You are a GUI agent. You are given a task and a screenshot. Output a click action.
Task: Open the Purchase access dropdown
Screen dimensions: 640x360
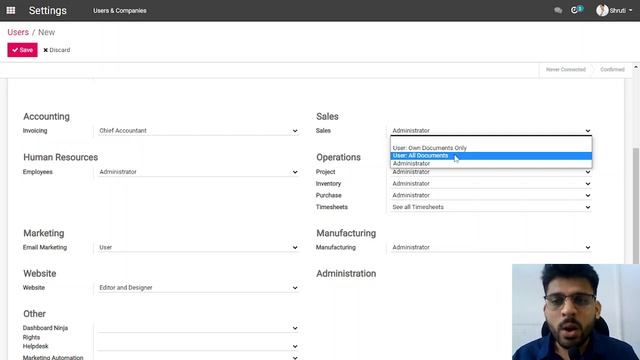[491, 196]
